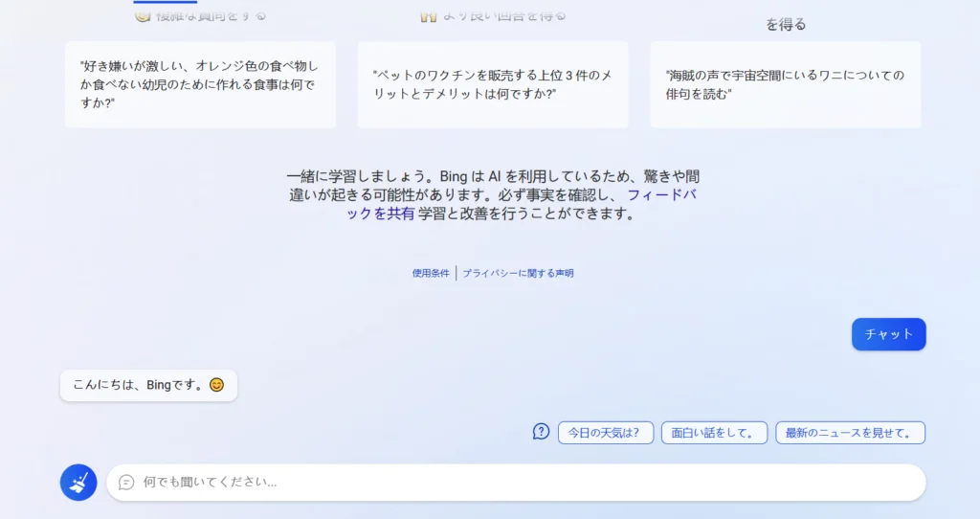
Task: Open the help question-mark icon beside suggestions
Action: tap(542, 432)
